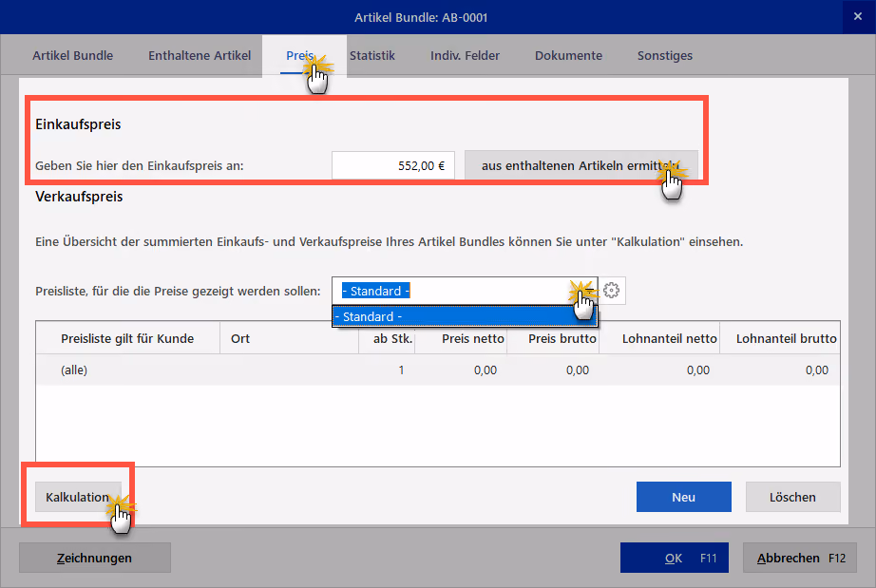Click the blue Neu button
This screenshot has width=876, height=588.
684,497
